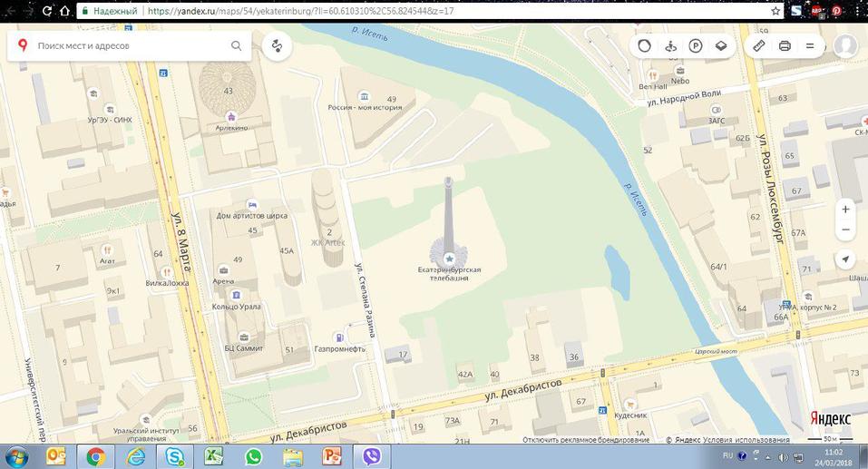Viewport: 868px width, 469px height.
Task: Select the ruler distance tool
Action: coord(760,45)
